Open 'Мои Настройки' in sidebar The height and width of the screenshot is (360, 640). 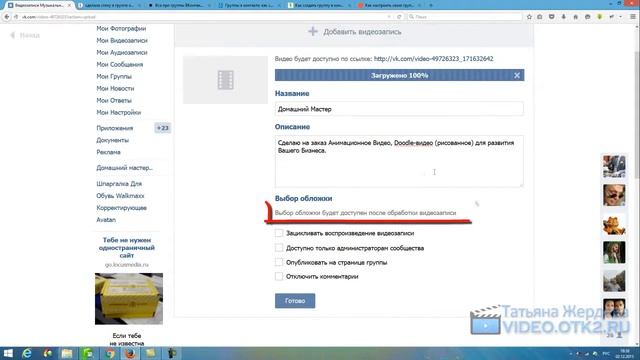[x=118, y=112]
